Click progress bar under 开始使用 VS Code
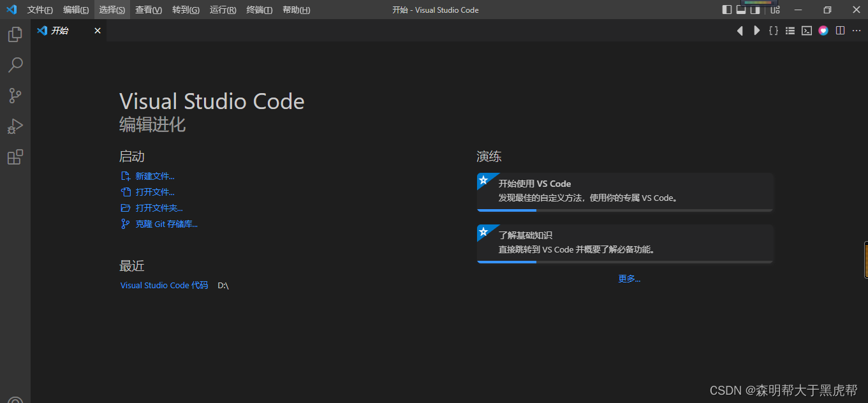Image resolution: width=868 pixels, height=403 pixels. coord(625,210)
